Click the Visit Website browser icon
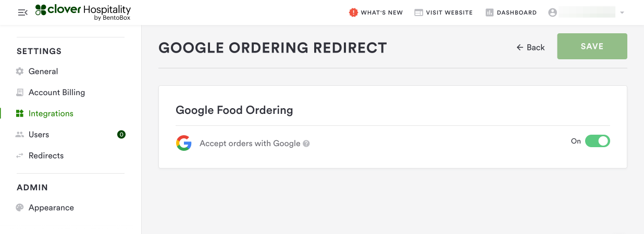Screen dimensions: 644x234 coord(418,12)
